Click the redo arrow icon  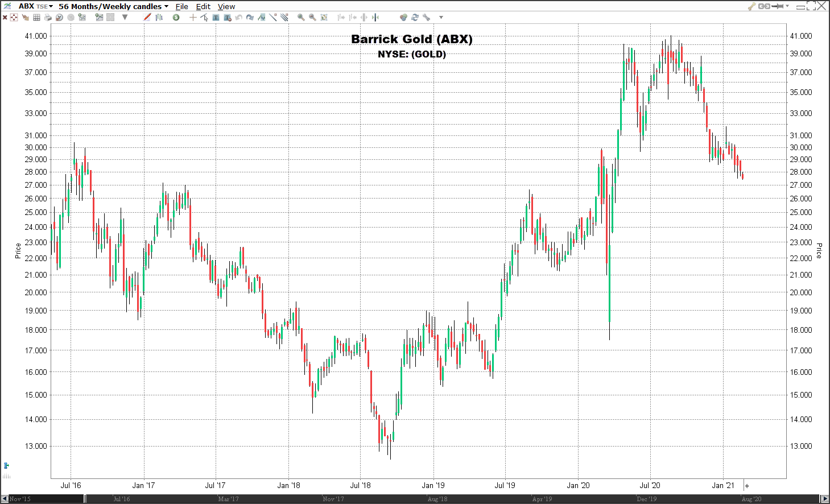250,18
